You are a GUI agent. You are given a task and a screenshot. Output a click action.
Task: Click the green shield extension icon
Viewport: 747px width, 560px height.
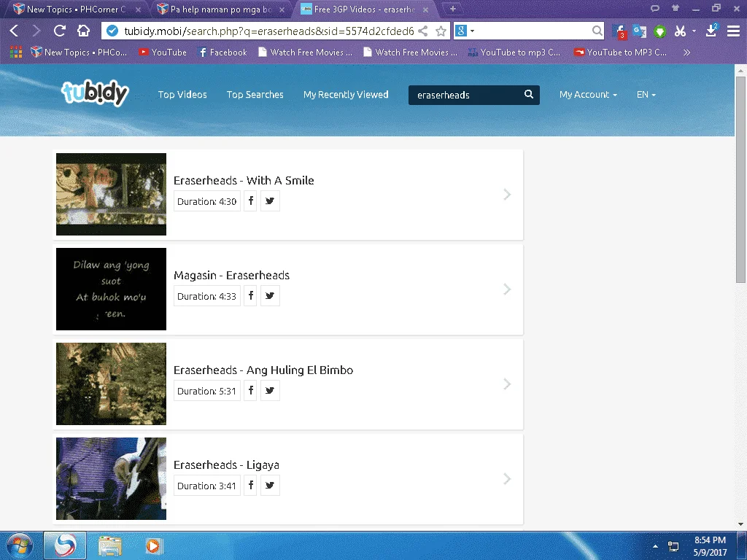(659, 31)
